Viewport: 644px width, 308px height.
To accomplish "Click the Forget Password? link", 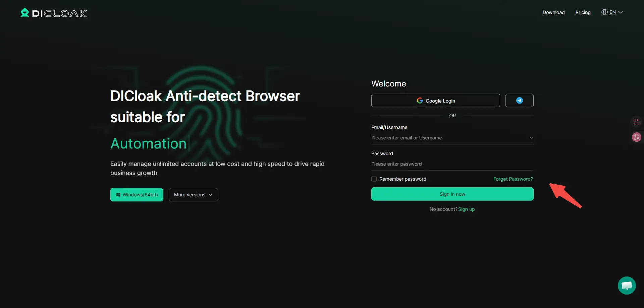I will coord(513,179).
